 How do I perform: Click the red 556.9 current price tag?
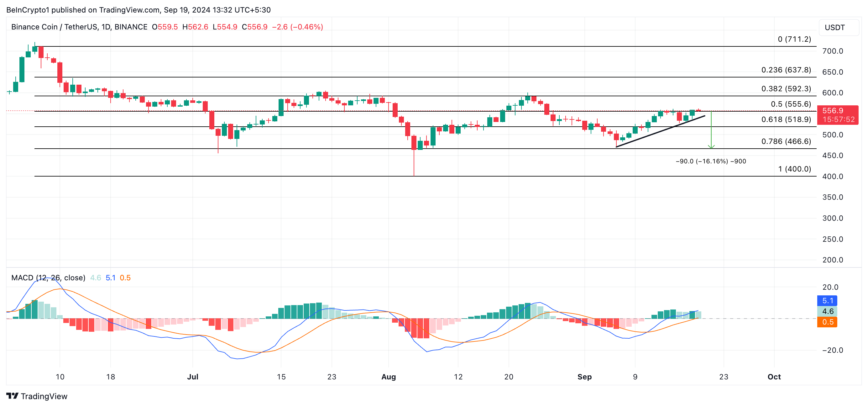tap(838, 115)
